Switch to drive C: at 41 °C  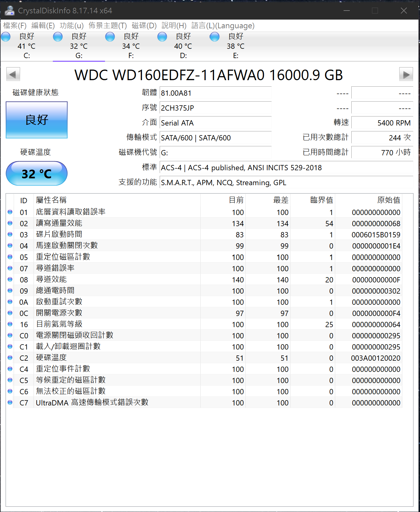[x=27, y=46]
